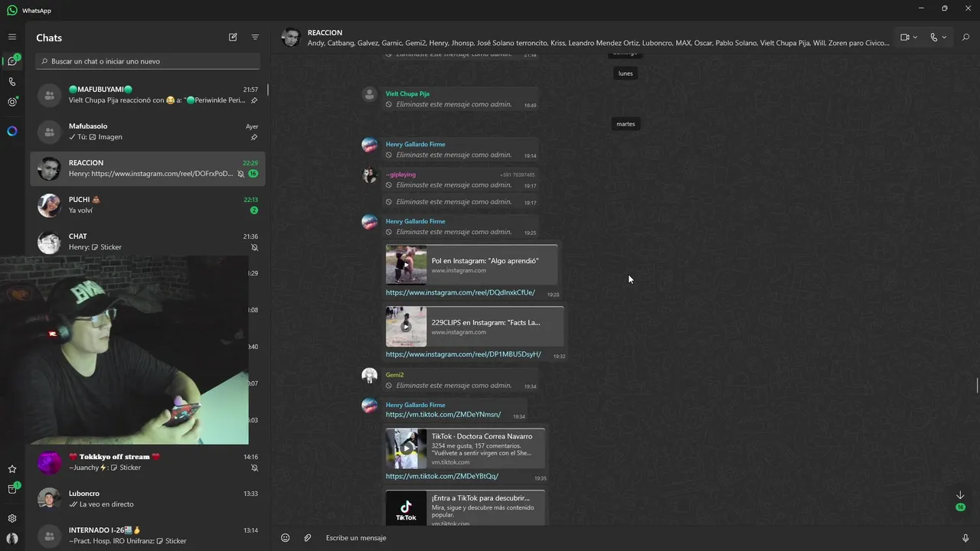This screenshot has height=551, width=980.
Task: Open REACCION group info from header name
Action: tap(325, 33)
